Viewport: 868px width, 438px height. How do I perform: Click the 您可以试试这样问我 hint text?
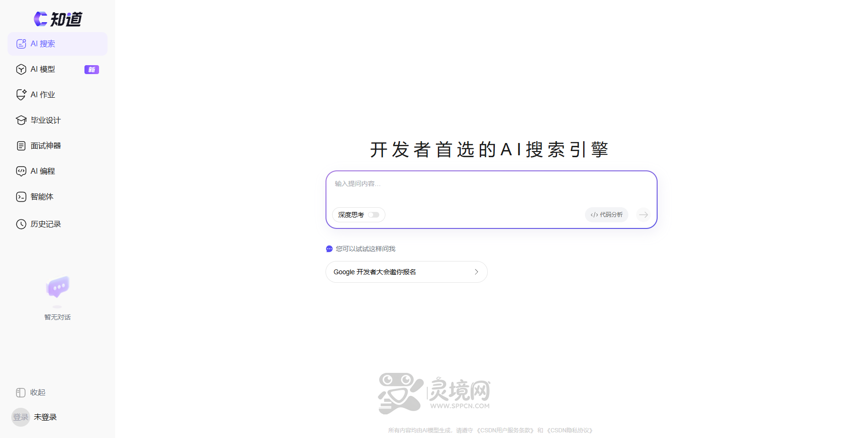coord(366,249)
